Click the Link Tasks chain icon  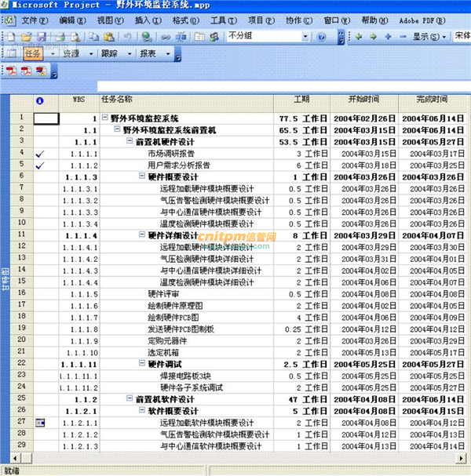(166, 36)
